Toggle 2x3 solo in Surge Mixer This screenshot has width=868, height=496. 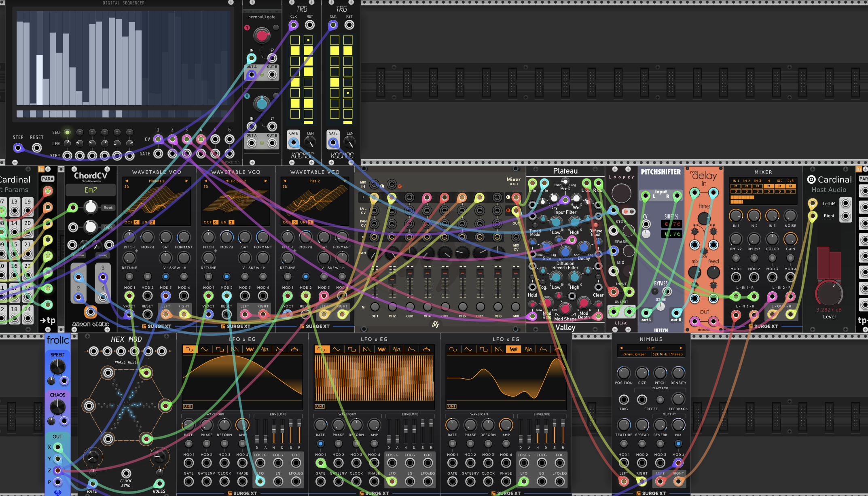click(x=790, y=191)
